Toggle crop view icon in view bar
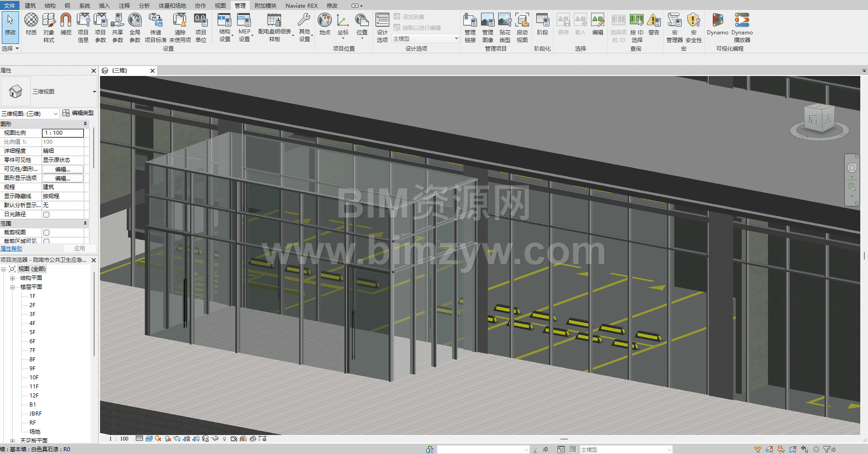 pyautogui.click(x=186, y=439)
